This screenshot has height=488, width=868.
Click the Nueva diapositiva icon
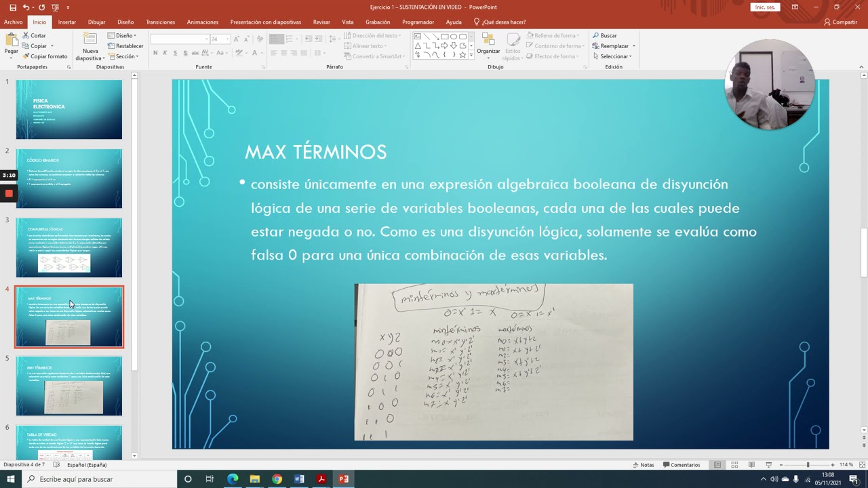90,39
